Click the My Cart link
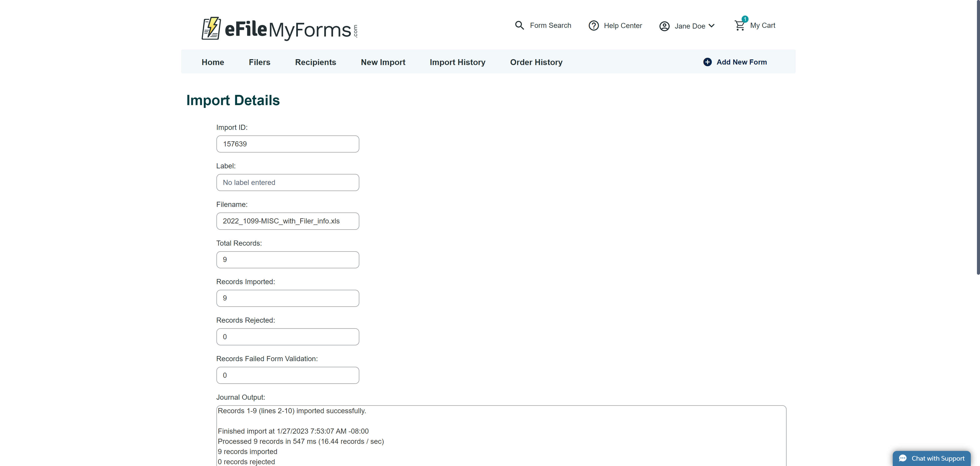 tap(762, 26)
